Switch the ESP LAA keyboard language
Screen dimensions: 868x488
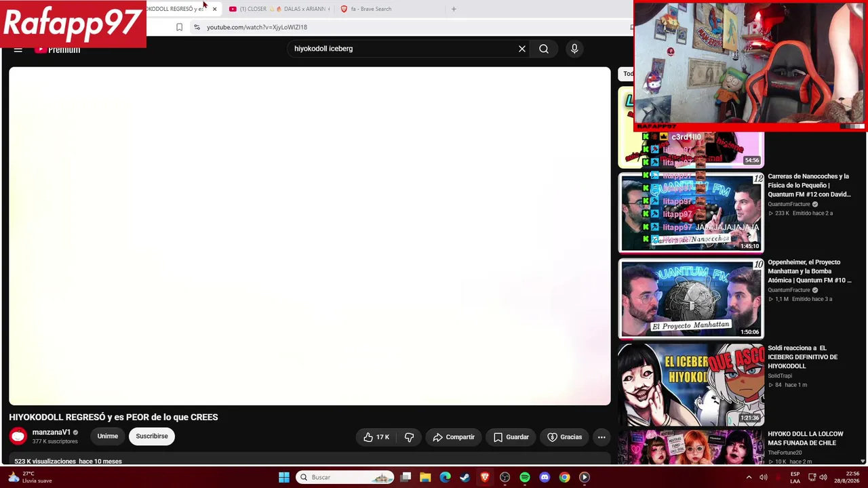pyautogui.click(x=795, y=477)
